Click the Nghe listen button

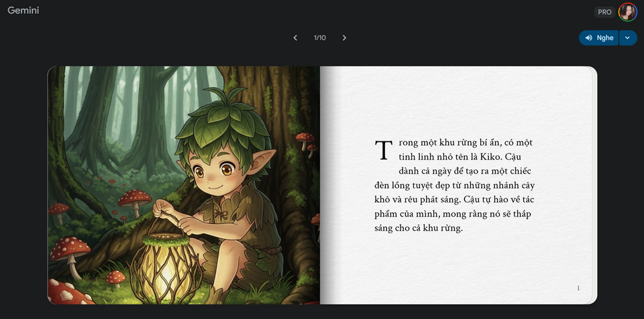coord(599,38)
